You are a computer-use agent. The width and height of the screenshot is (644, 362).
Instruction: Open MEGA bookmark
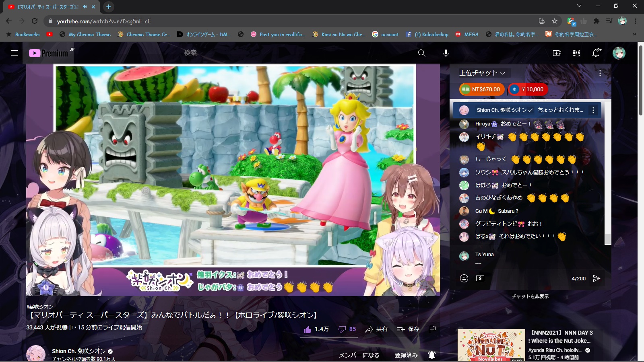467,35
